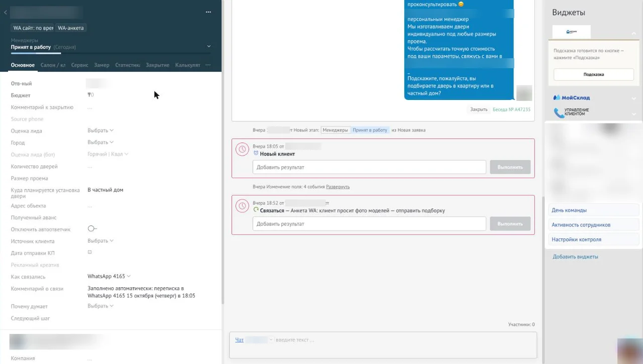Image resolution: width=643 pixels, height=364 pixels.
Task: Open Настройки контроля widget item
Action: [x=593, y=239]
